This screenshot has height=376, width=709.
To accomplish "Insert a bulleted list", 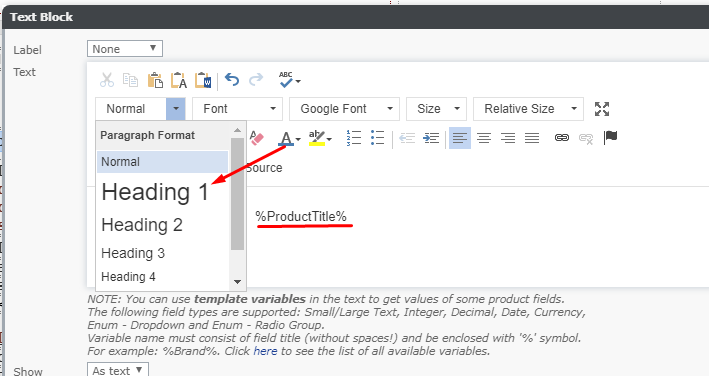I will pos(377,138).
